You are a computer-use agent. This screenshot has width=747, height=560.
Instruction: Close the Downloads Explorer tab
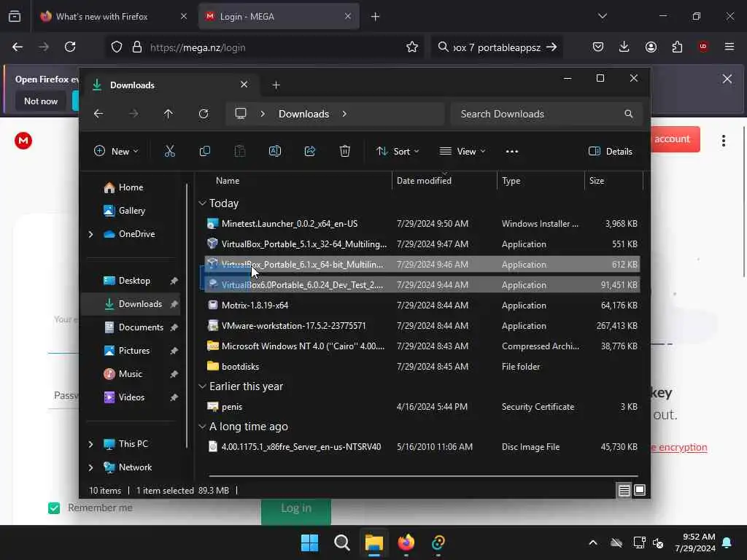tap(244, 85)
